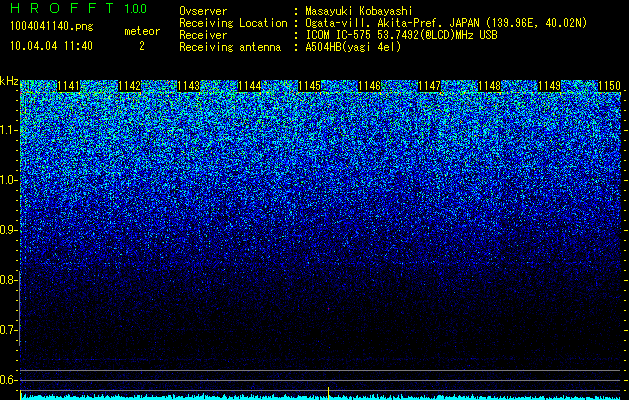Click the kHz axis unit label
The image size is (629, 400).
click(x=9, y=81)
